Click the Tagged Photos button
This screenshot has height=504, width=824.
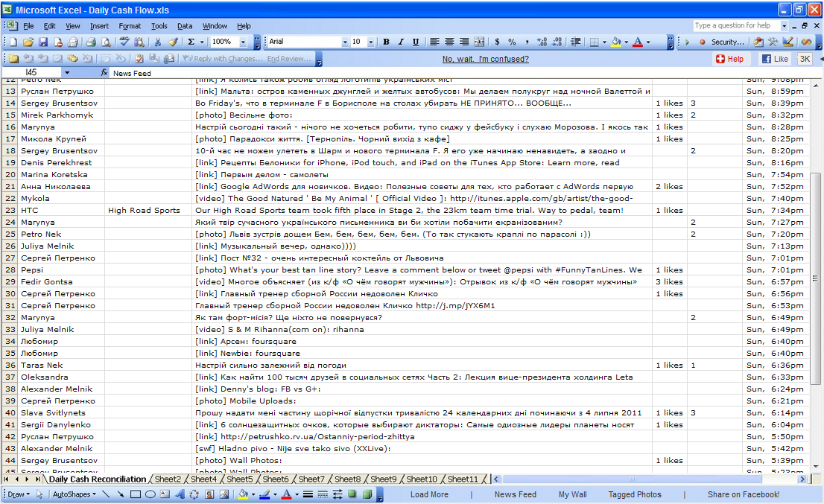click(635, 494)
